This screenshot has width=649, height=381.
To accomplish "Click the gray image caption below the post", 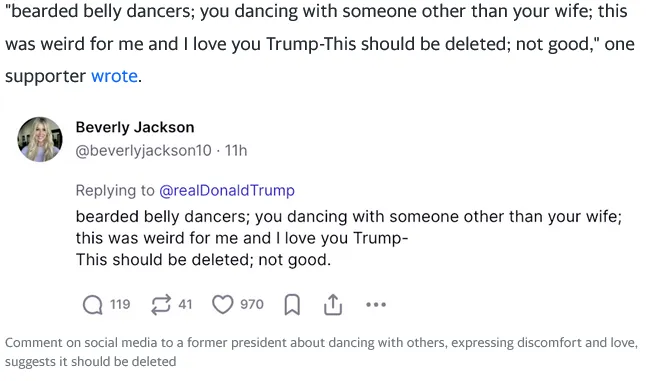I will (321, 352).
